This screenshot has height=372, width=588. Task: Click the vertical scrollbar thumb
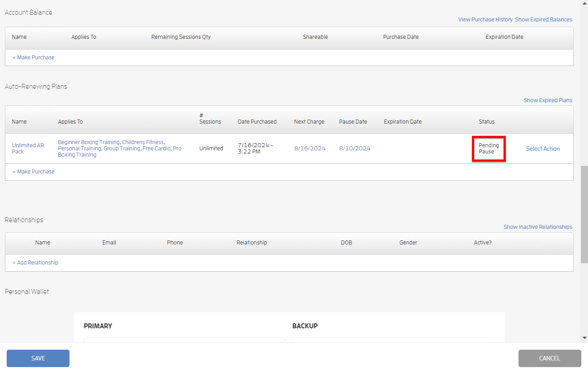coord(584,215)
